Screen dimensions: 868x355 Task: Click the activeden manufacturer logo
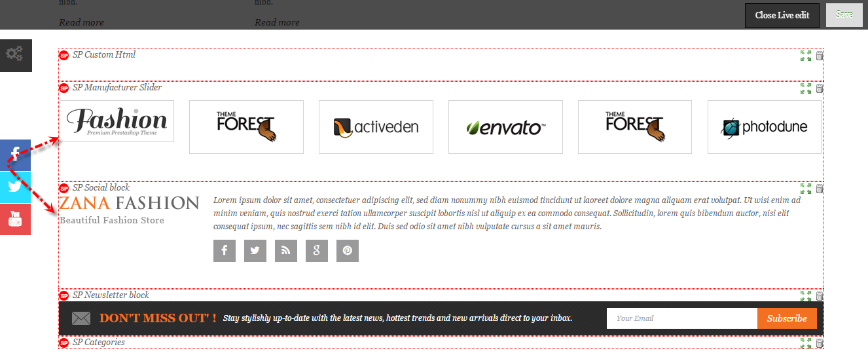point(376,127)
